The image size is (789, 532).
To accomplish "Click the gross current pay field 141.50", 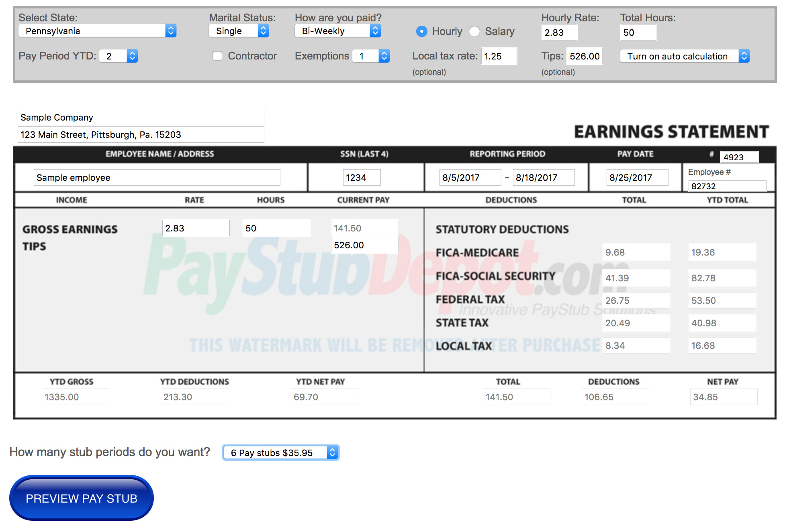I will click(x=364, y=228).
